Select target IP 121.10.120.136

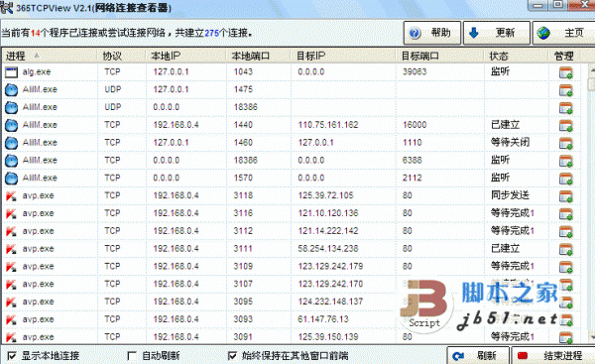point(328,213)
